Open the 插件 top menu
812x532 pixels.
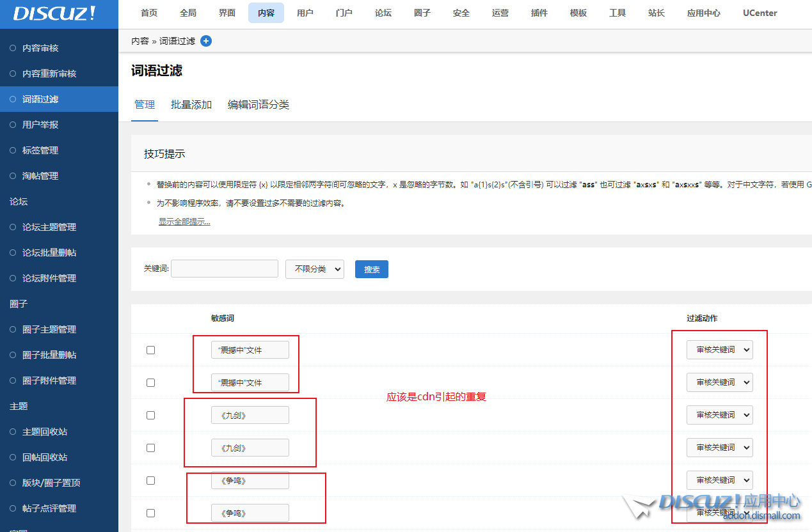tap(539, 13)
